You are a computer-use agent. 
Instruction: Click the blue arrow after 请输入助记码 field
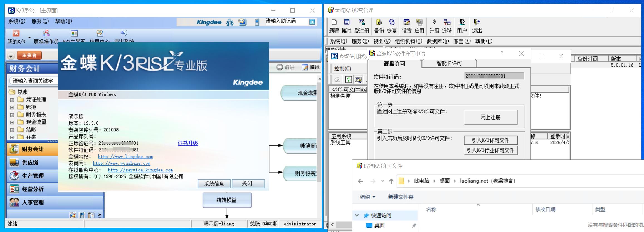[312, 22]
